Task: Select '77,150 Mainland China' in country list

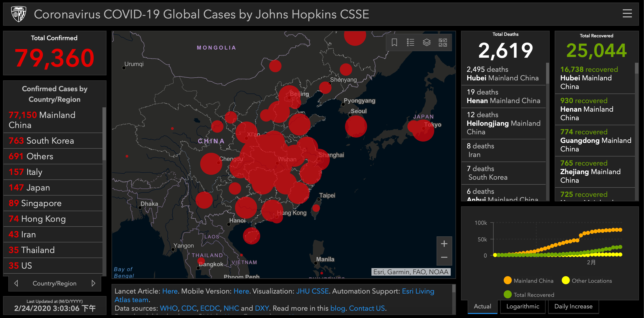Action: 53,120
